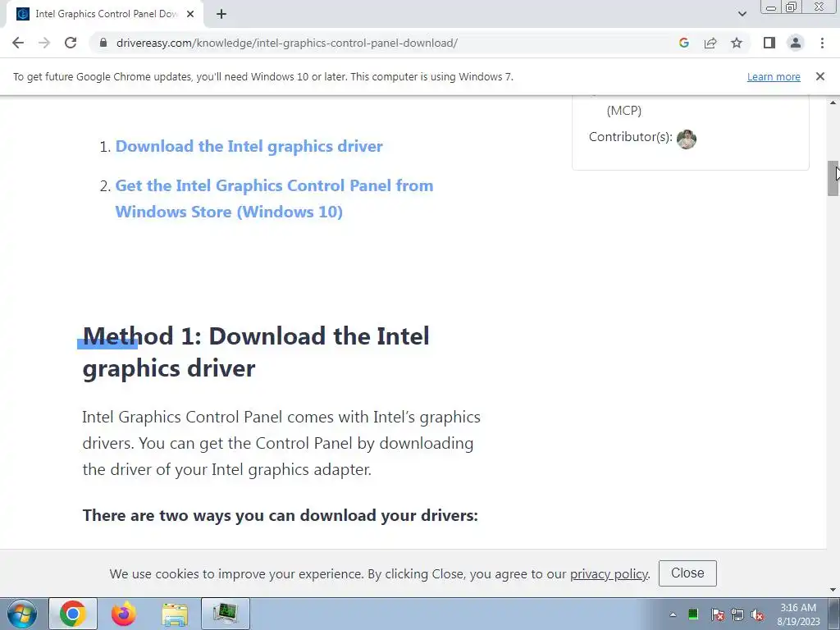Open the Get Intel Graphics Control Panel from Windows Store link
Viewport: 840px width, 630px height.
(x=274, y=199)
